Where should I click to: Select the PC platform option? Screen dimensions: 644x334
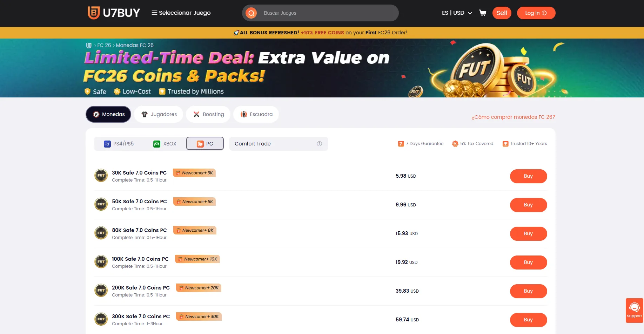(205, 144)
